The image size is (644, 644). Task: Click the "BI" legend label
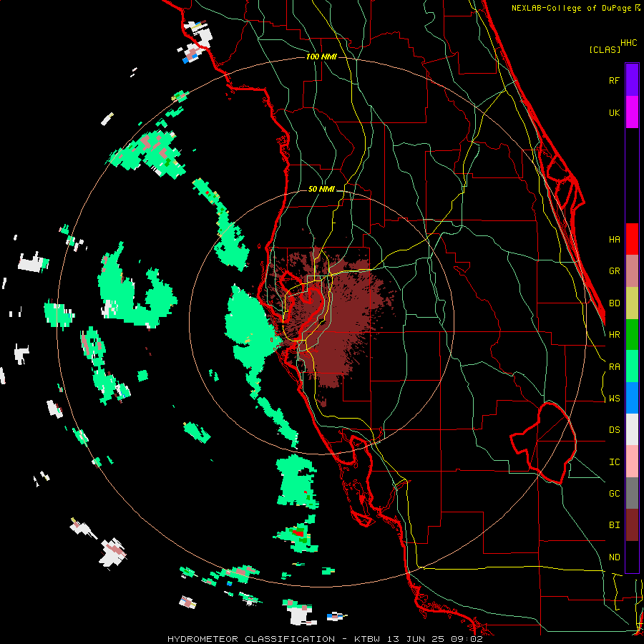pyautogui.click(x=614, y=525)
